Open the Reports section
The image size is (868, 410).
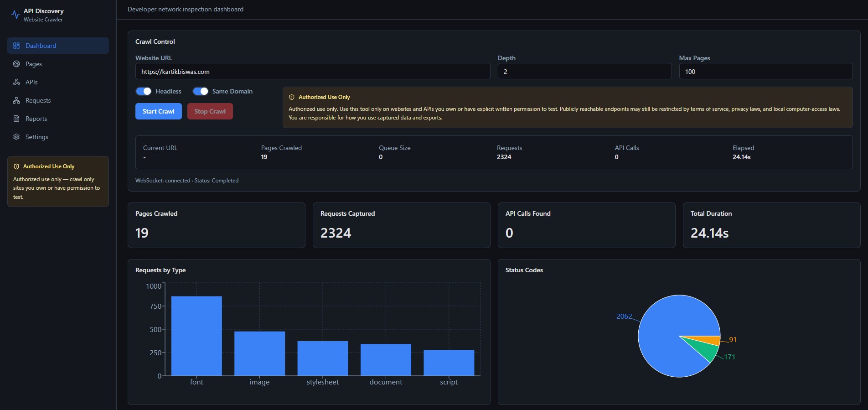58,119
